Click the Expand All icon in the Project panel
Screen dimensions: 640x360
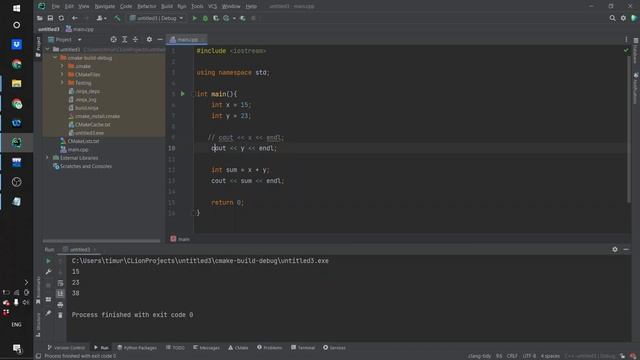click(124, 40)
